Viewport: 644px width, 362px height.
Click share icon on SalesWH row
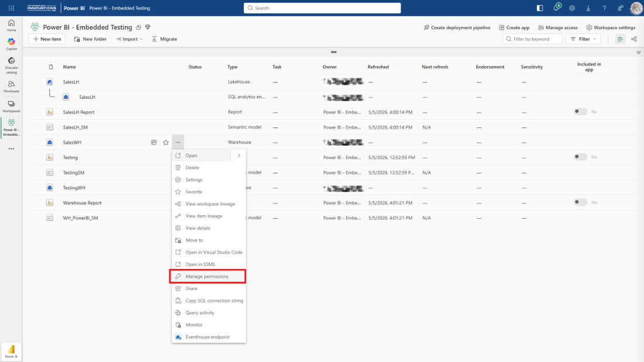(x=153, y=143)
